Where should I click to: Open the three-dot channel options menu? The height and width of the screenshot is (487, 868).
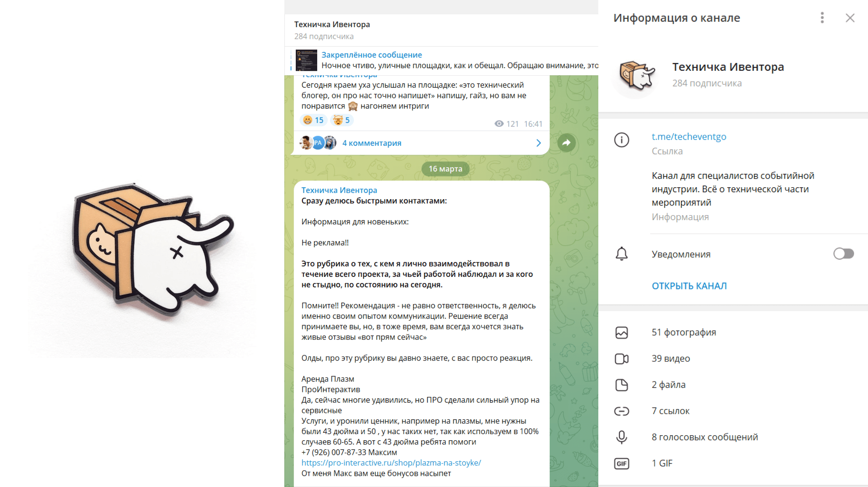point(822,18)
